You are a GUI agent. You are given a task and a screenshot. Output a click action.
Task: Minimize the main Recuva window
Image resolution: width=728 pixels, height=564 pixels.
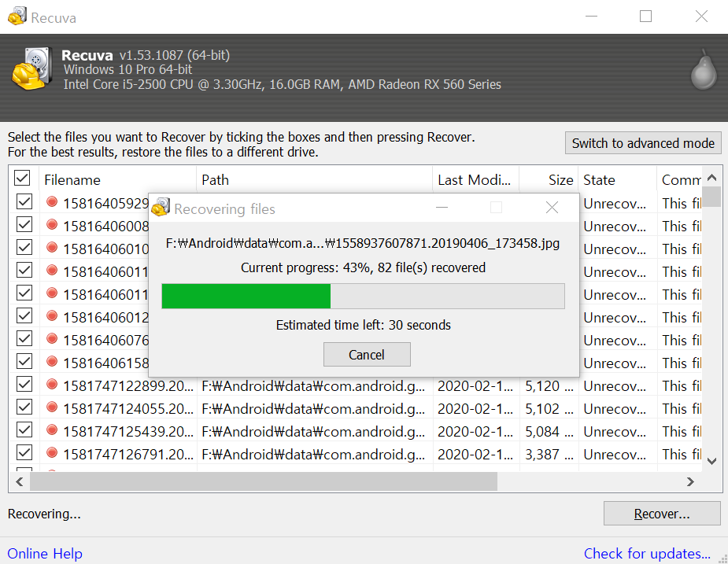(592, 17)
